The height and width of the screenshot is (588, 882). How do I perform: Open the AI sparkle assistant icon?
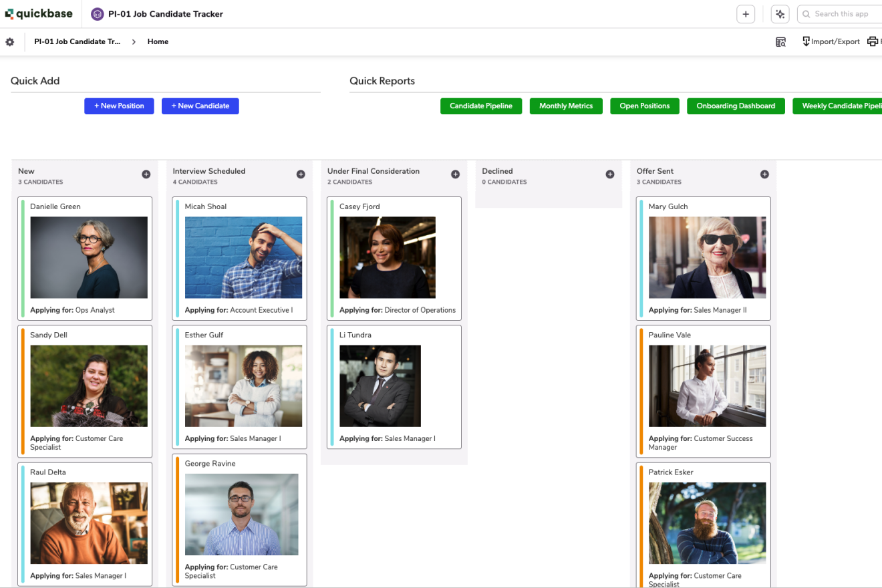click(x=780, y=14)
